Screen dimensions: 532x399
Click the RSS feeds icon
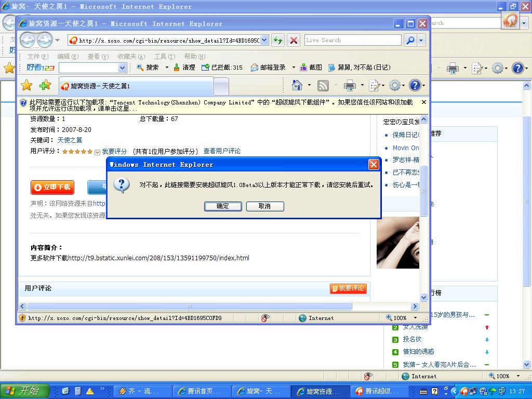[323, 86]
